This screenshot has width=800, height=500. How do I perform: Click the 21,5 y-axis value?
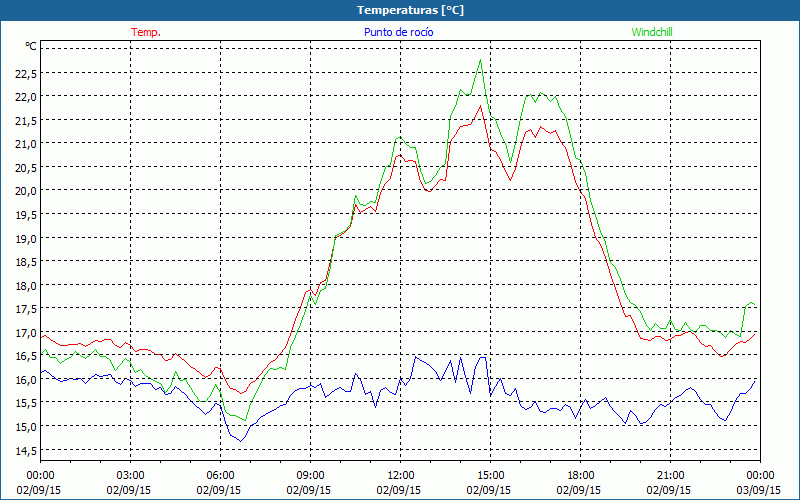click(26, 121)
